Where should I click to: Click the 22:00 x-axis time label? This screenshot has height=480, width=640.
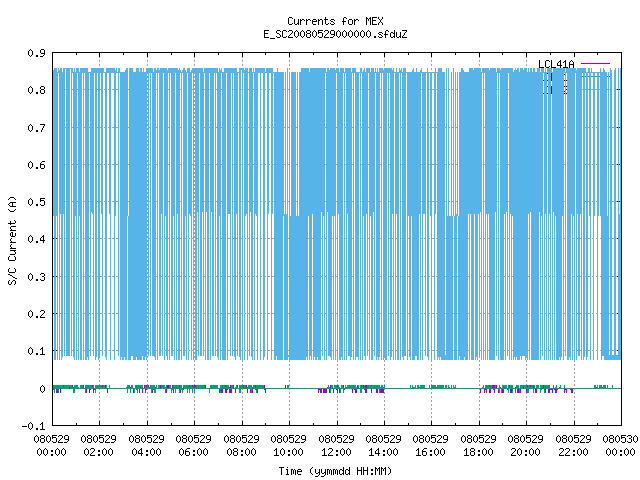(x=573, y=452)
